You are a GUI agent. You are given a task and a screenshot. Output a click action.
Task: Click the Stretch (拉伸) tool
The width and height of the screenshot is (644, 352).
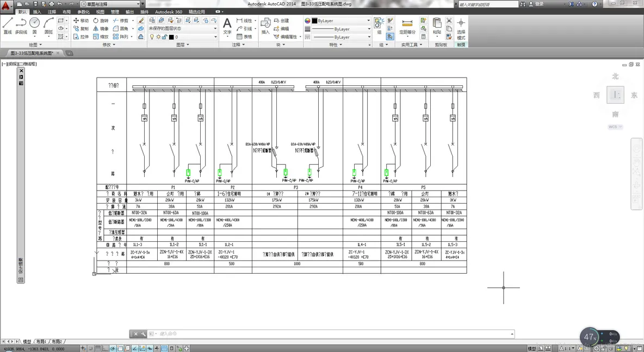point(81,36)
